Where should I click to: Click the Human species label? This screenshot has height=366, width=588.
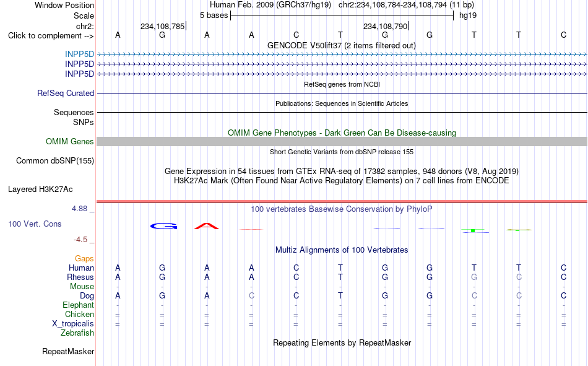[x=81, y=268]
